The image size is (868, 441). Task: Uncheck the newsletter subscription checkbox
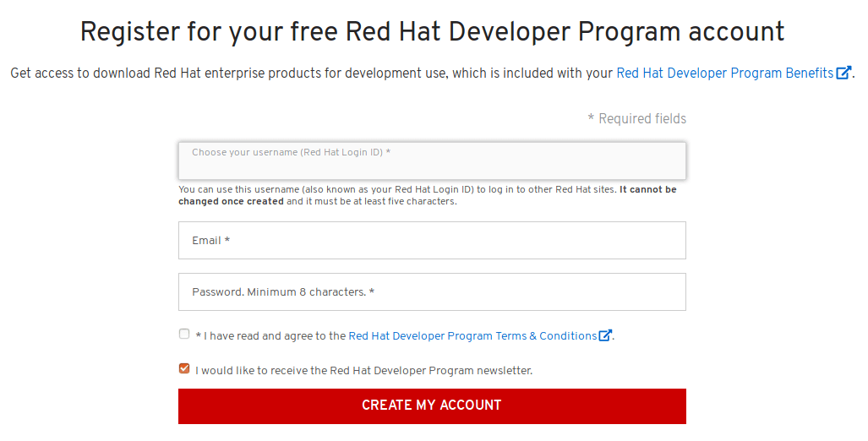point(184,368)
